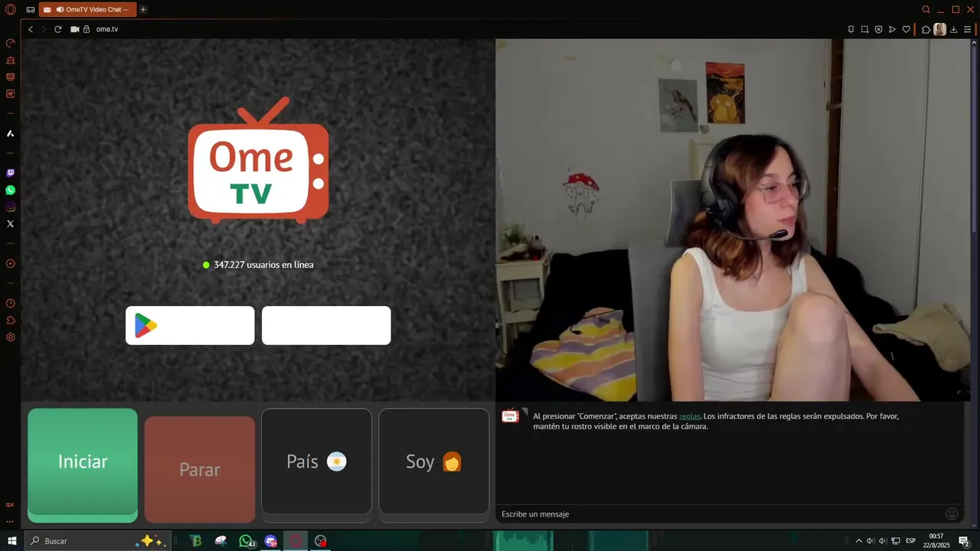Open the Google Play download button

tap(190, 325)
